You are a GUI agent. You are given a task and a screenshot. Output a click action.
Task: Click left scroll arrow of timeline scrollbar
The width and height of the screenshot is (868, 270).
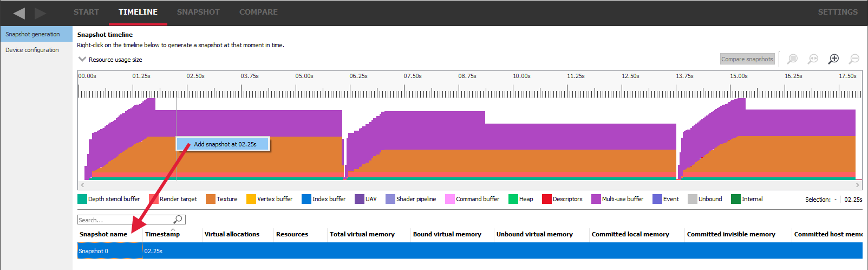click(x=82, y=185)
